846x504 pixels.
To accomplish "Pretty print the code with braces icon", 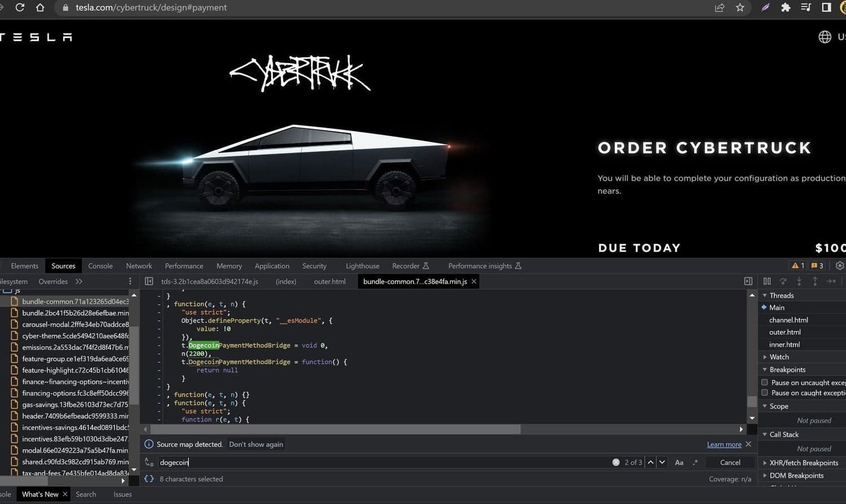I will [x=149, y=479].
